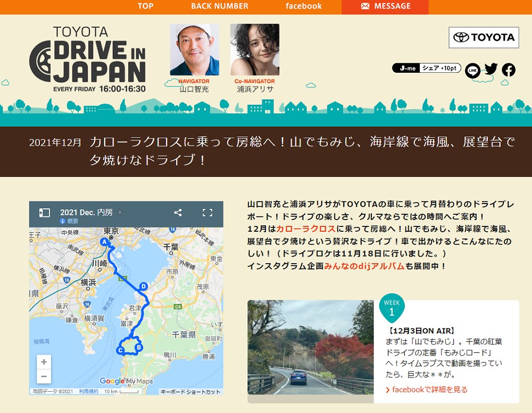Click the Google My Maps logo
The width and height of the screenshot is (532, 413).
click(x=126, y=381)
